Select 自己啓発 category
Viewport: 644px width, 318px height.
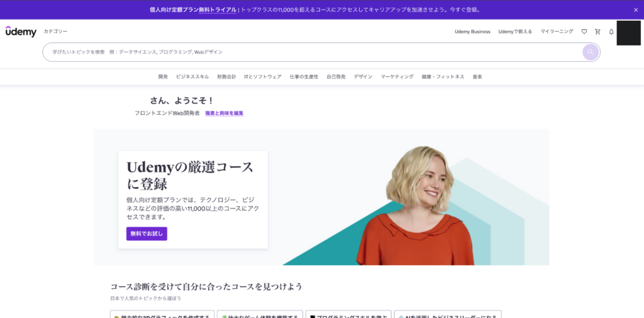click(336, 77)
